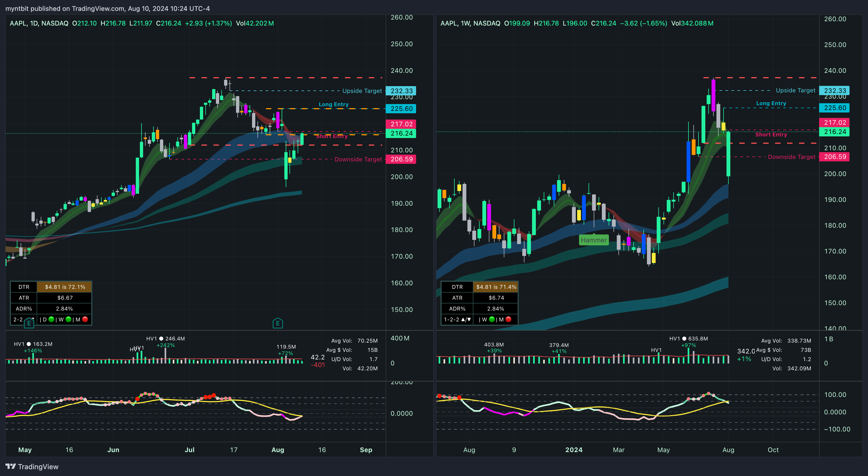Click the +1% volume change label
The width and height of the screenshot is (868, 476).
[x=744, y=359]
